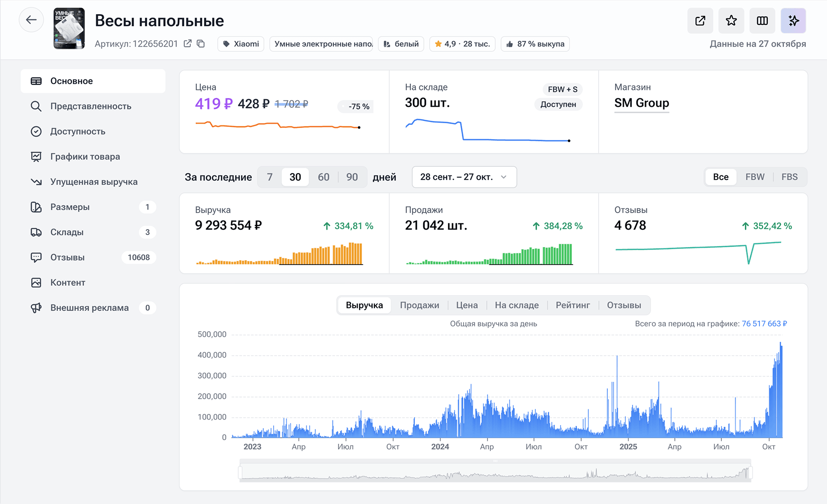Image resolution: width=827 pixels, height=504 pixels.
Task: Open the compare columns icon
Action: tap(762, 21)
